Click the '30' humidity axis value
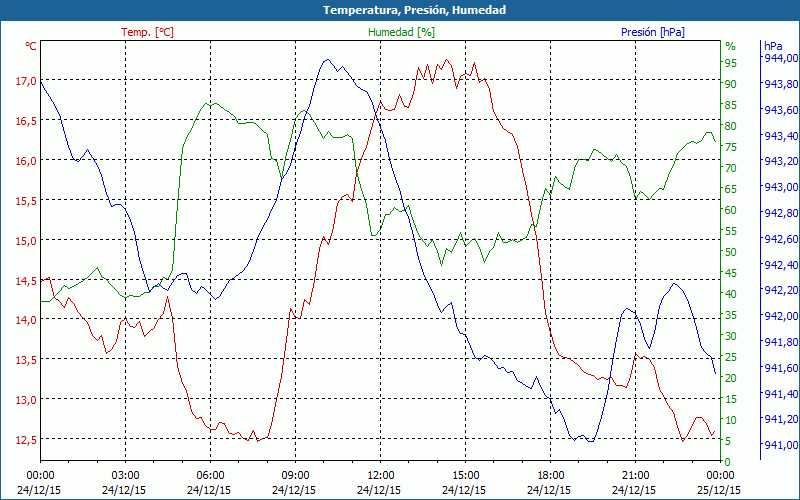Image resolution: width=800 pixels, height=500 pixels. 731,336
